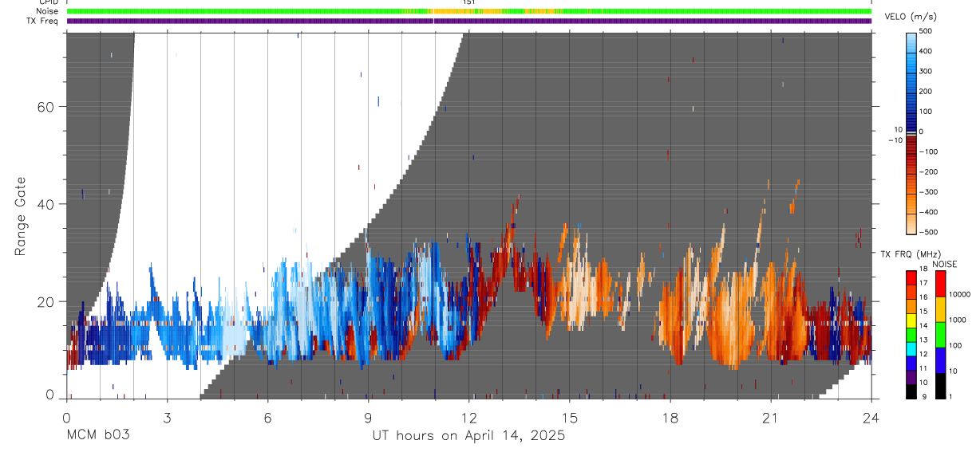Click the TX FRQ (MHz) color scale
This screenshot has width=980, height=452.
(x=911, y=334)
